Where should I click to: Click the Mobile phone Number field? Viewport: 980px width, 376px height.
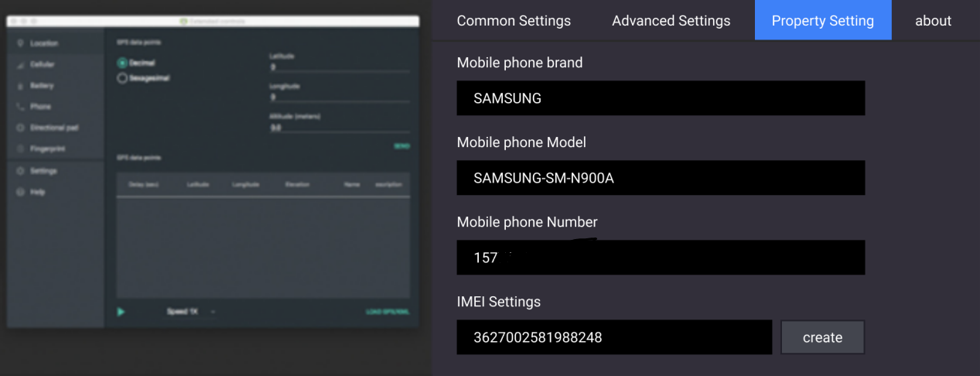(x=661, y=258)
